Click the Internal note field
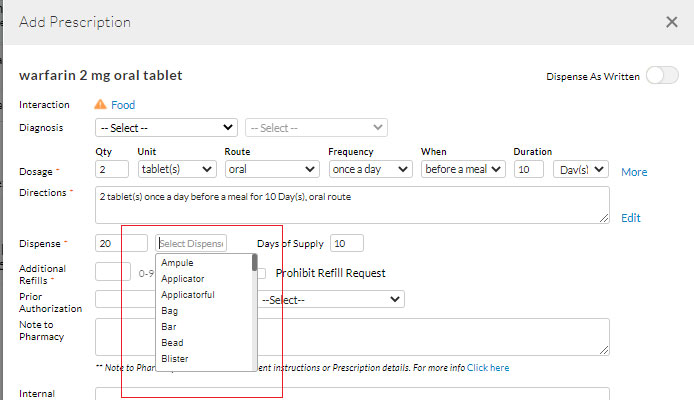This screenshot has width=694, height=400. [x=352, y=393]
